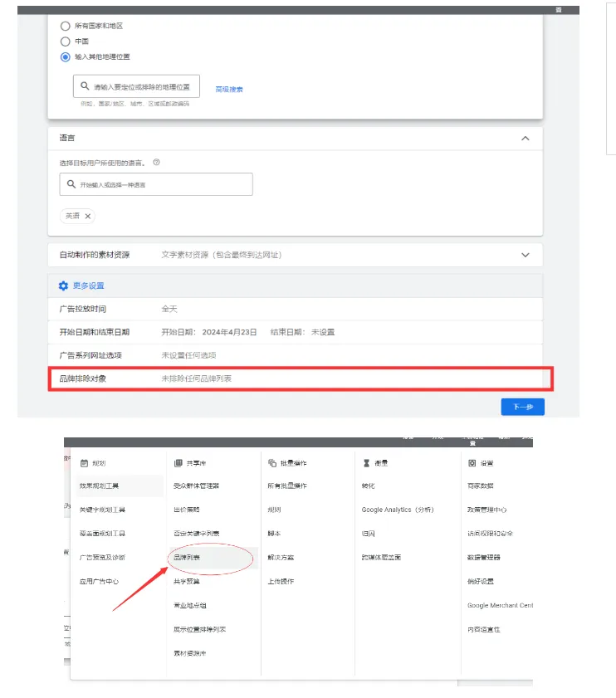Expand the 广告系列网址选项 row

point(296,355)
